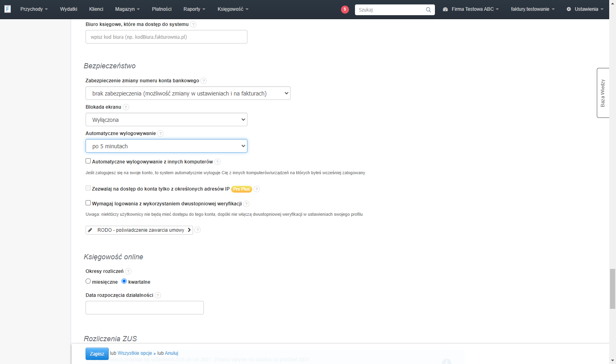Expand faktury.testowanie user menu
This screenshot has height=364, width=616.
pyautogui.click(x=532, y=9)
